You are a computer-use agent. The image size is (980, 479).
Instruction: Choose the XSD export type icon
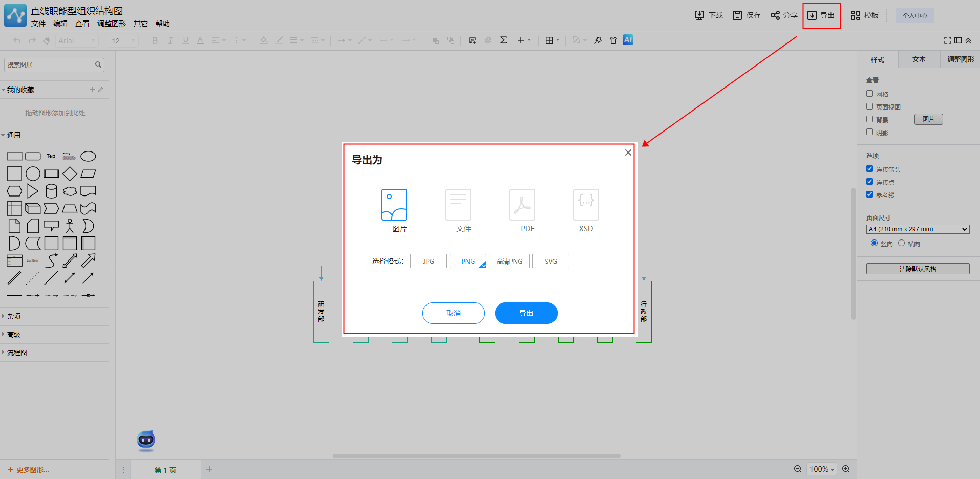point(586,205)
